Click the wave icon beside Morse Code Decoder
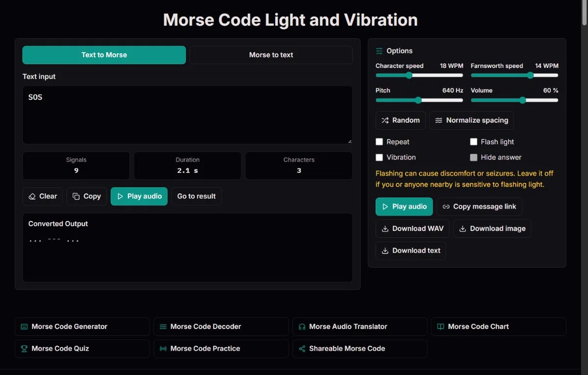 pos(163,327)
